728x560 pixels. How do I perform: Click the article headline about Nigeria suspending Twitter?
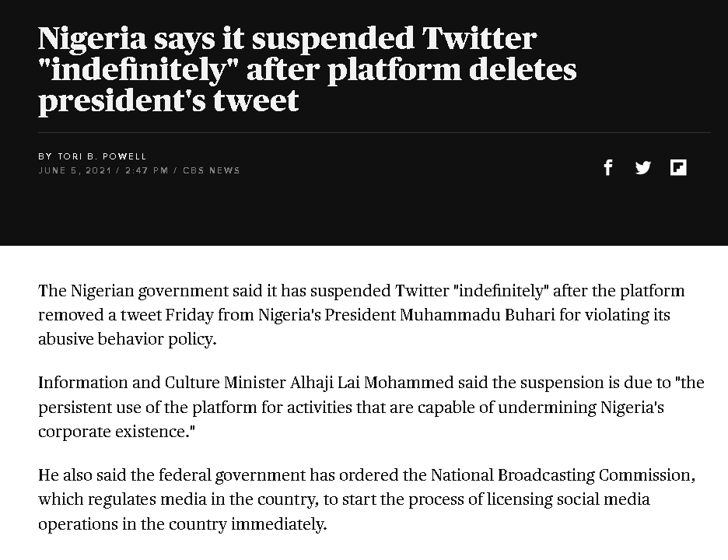click(307, 69)
